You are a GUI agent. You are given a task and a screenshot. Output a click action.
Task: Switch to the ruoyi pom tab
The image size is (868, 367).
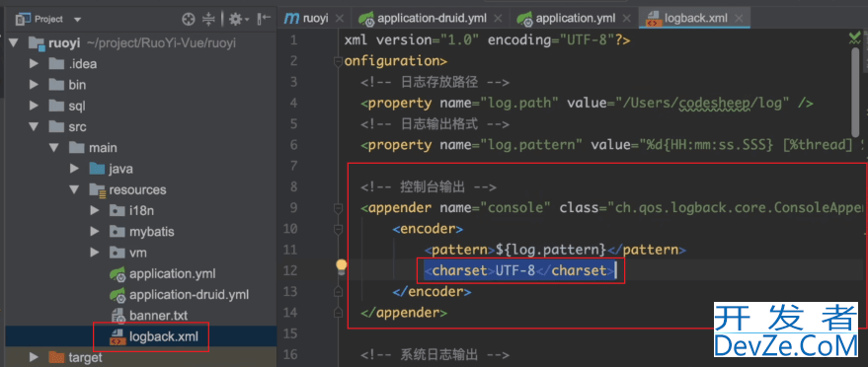click(x=307, y=18)
